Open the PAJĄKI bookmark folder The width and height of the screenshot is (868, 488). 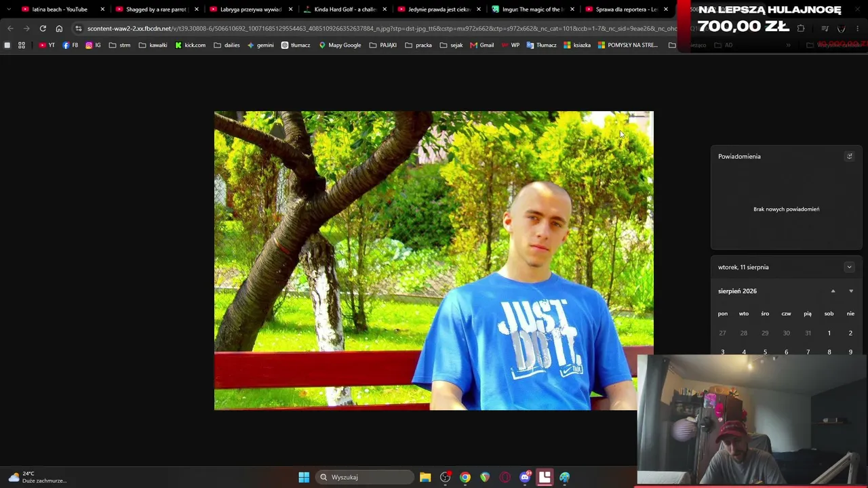(x=383, y=45)
